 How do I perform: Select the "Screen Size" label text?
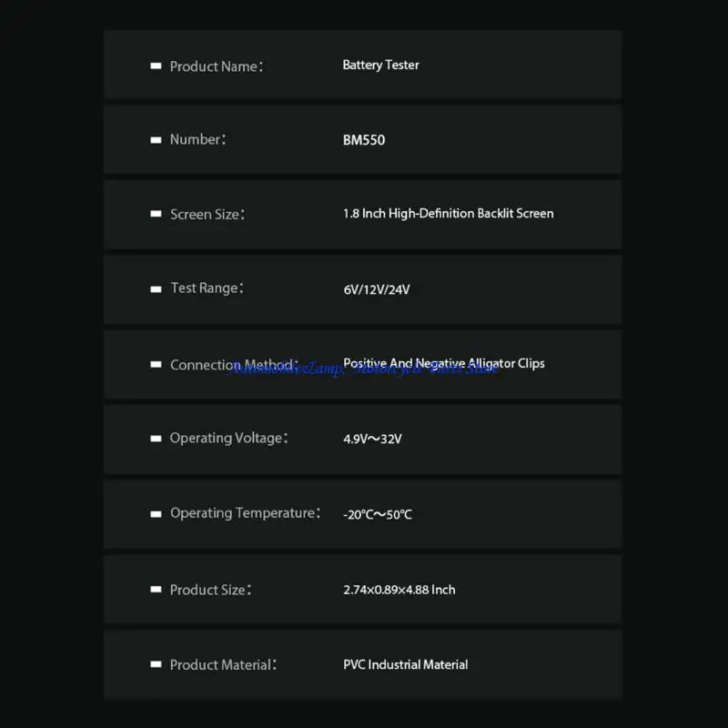(x=207, y=215)
